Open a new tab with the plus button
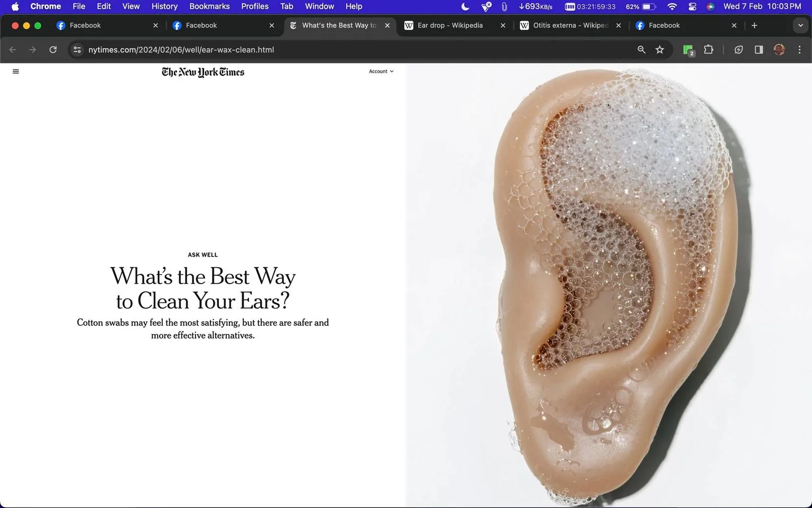Image resolution: width=812 pixels, height=508 pixels. click(x=754, y=25)
